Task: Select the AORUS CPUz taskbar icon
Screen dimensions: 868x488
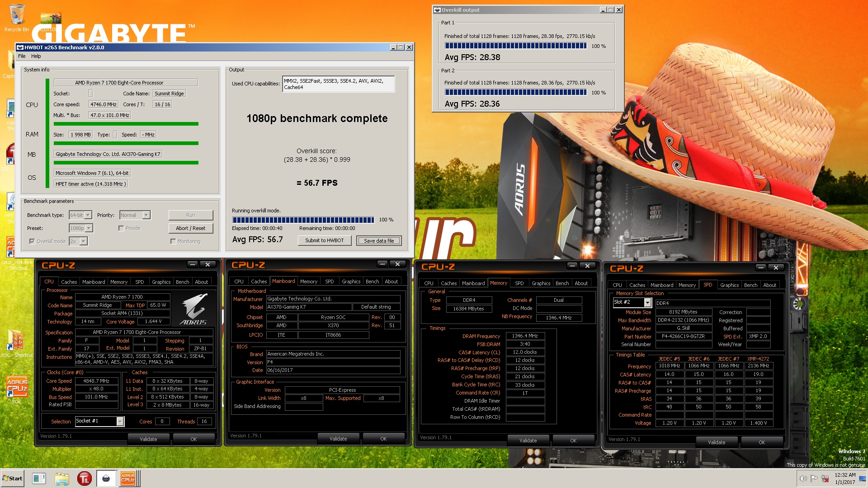Action: (128, 479)
